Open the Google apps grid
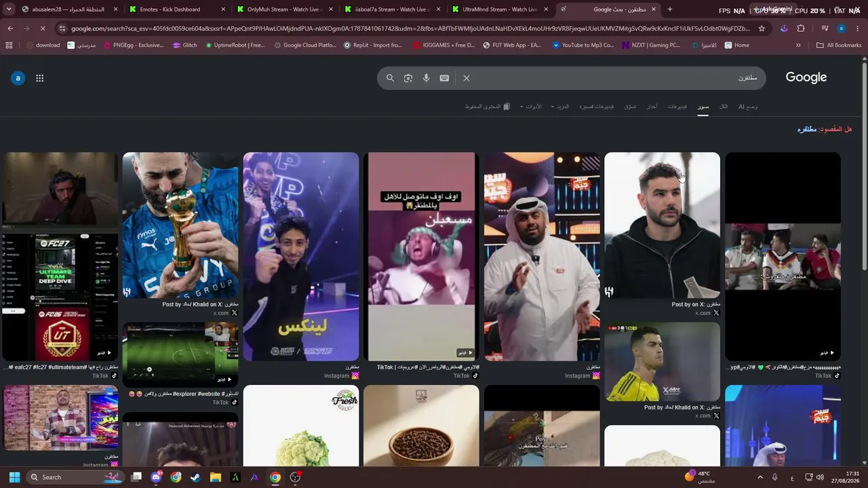 (x=40, y=78)
